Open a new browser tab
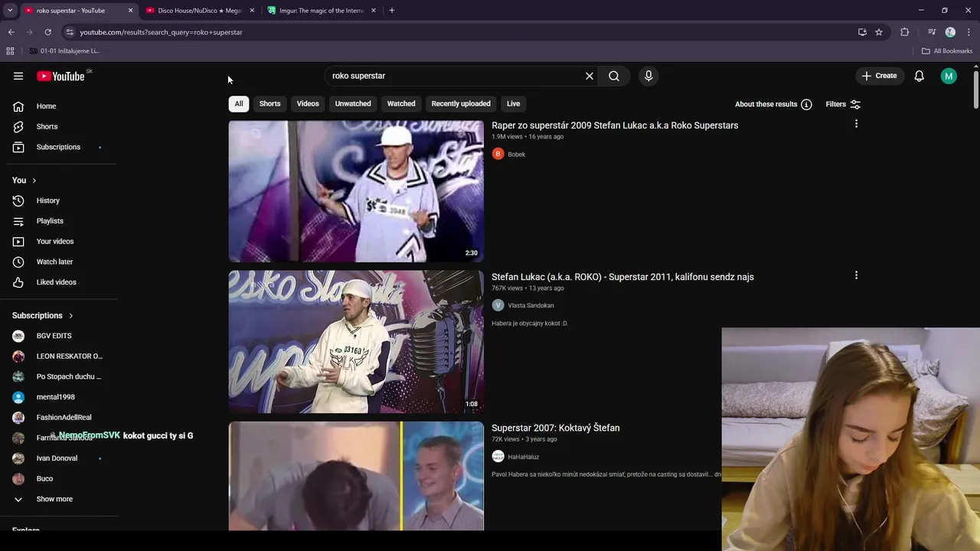The height and width of the screenshot is (551, 980). point(392,11)
